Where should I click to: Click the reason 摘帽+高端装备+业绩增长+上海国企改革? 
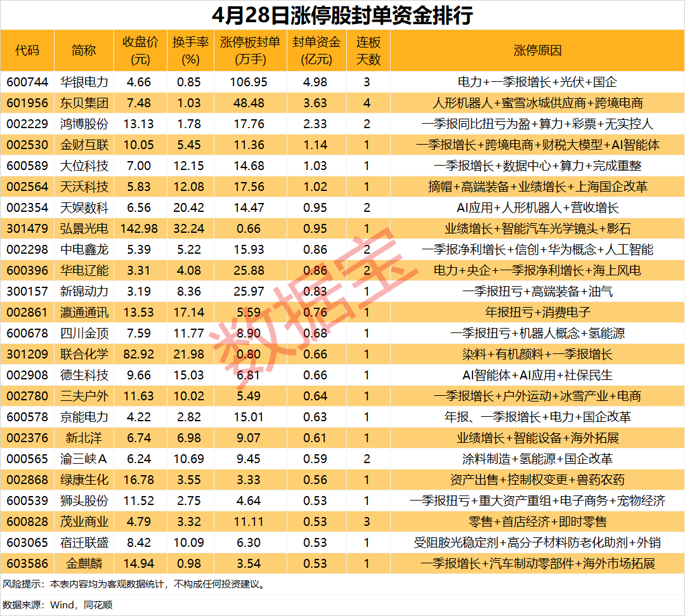coord(537,187)
